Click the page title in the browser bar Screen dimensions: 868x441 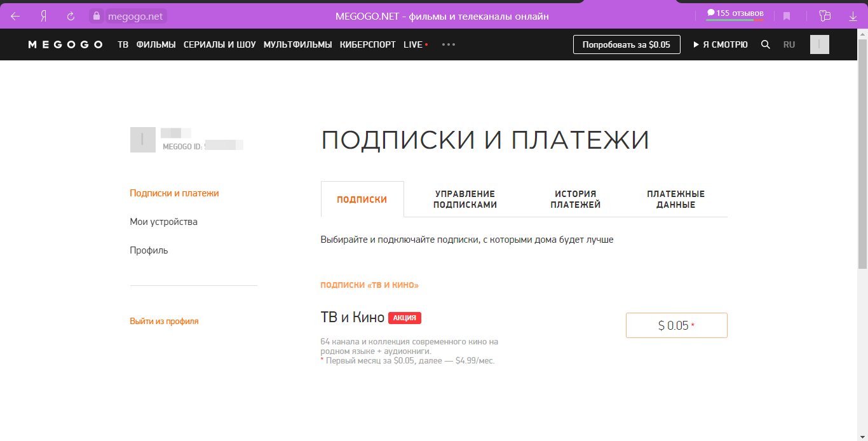pos(442,17)
